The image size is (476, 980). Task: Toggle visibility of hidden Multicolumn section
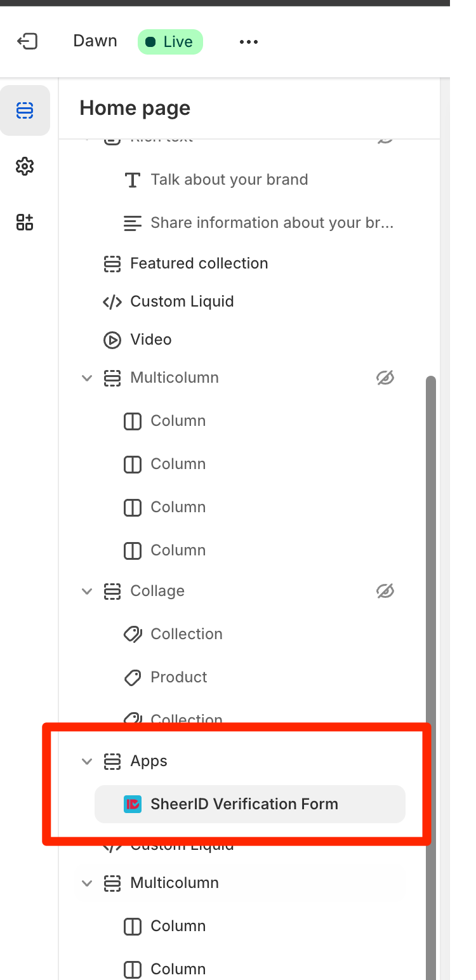click(385, 378)
